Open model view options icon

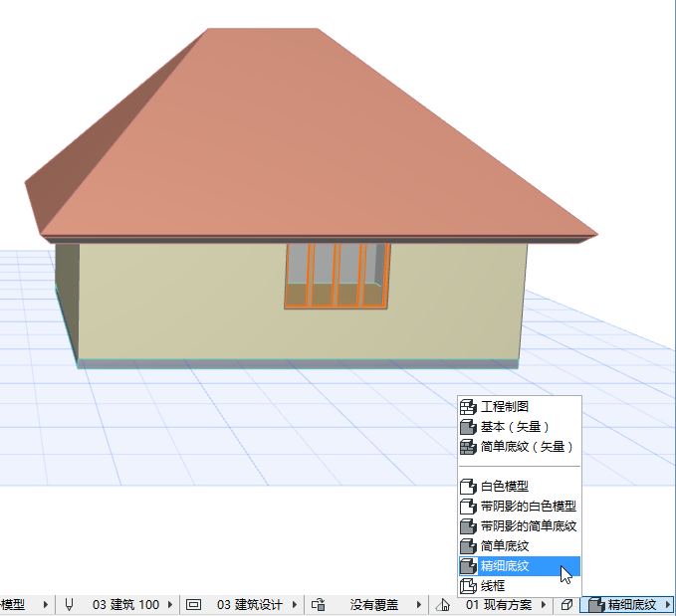193,605
